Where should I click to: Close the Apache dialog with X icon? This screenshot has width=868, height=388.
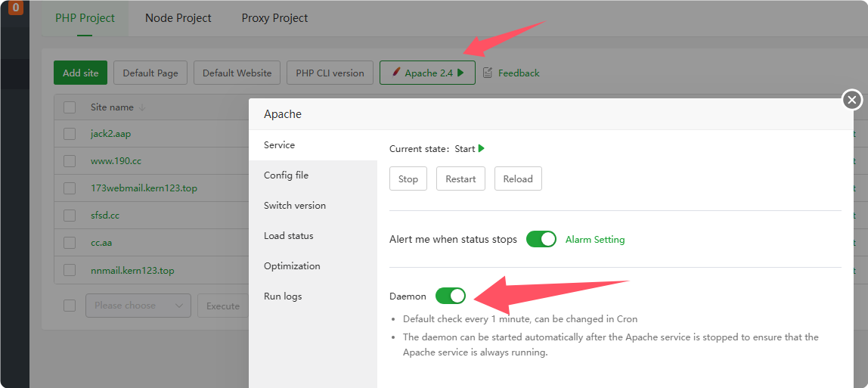pos(852,99)
